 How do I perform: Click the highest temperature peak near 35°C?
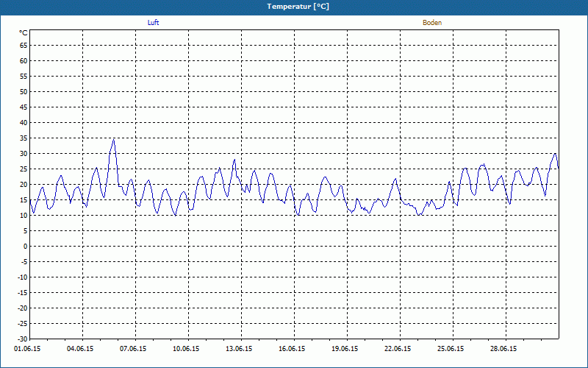click(x=114, y=140)
